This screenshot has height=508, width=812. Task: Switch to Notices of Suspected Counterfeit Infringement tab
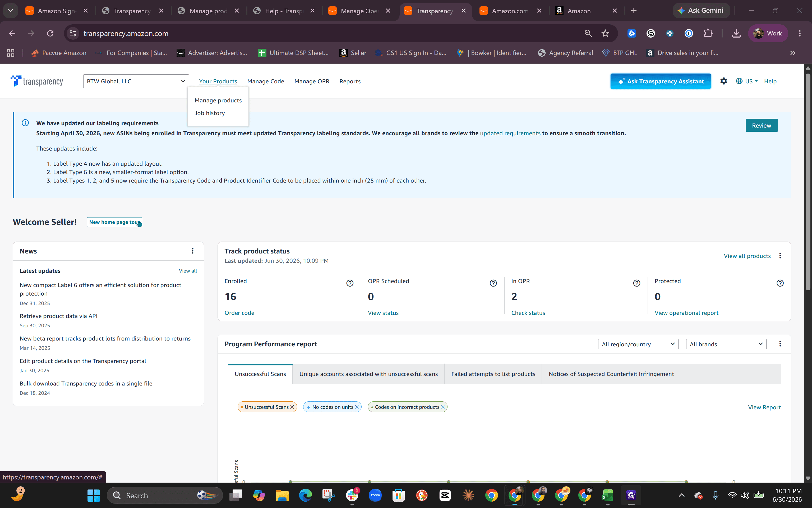611,374
